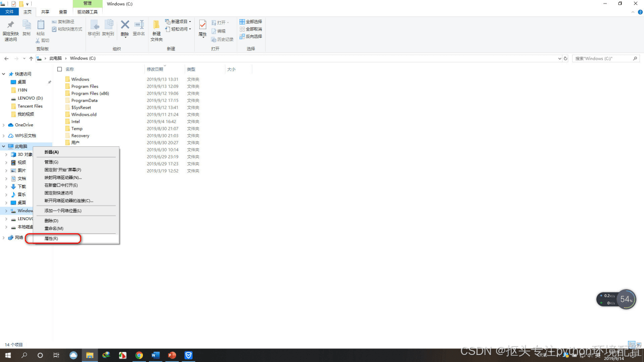Select the ProgramData folder
Viewport: 644px width, 362px height.
[x=85, y=101]
